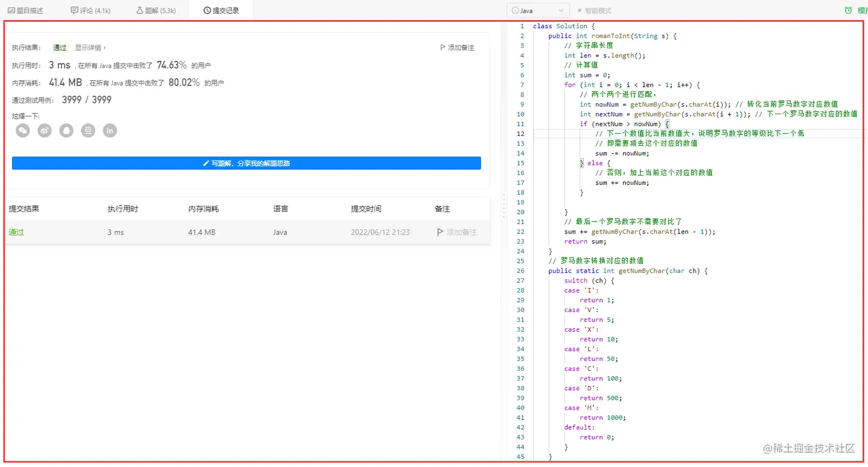Share result via the QQ icon
This screenshot has height=467, width=868.
tap(67, 131)
